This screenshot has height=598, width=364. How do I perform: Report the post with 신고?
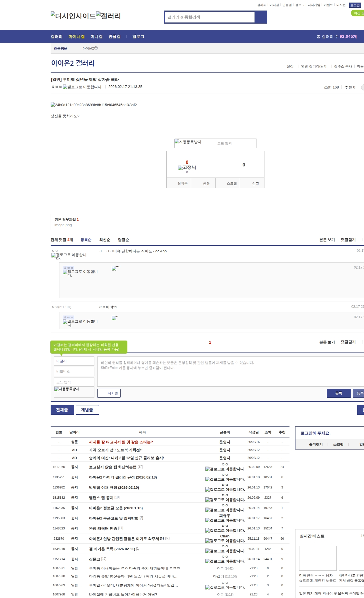(x=255, y=183)
